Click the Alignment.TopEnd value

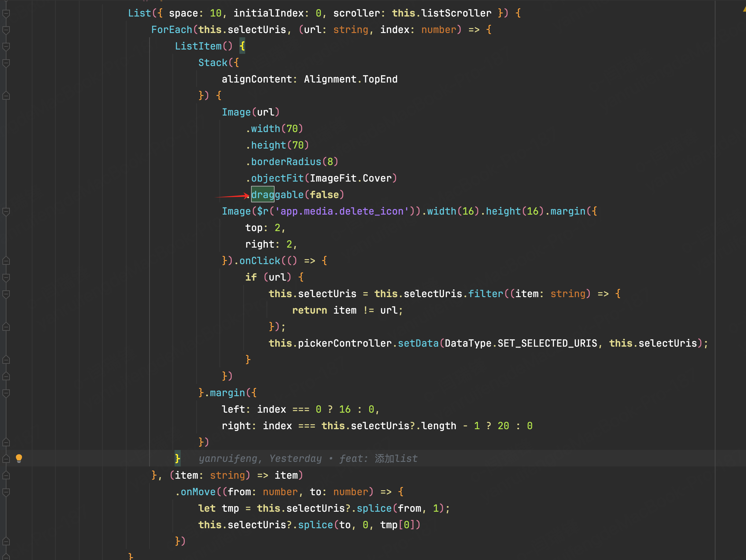coord(350,79)
